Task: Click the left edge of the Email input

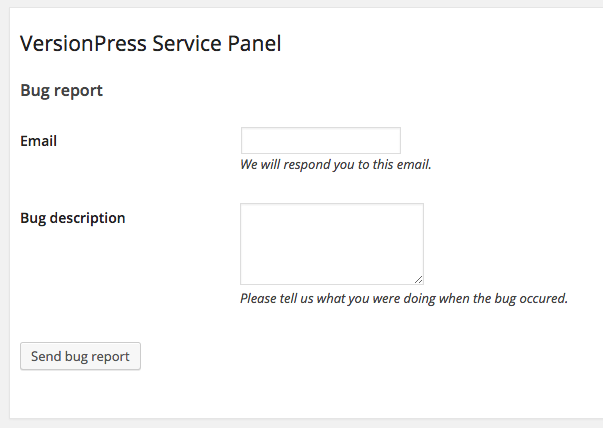Action: click(x=245, y=140)
